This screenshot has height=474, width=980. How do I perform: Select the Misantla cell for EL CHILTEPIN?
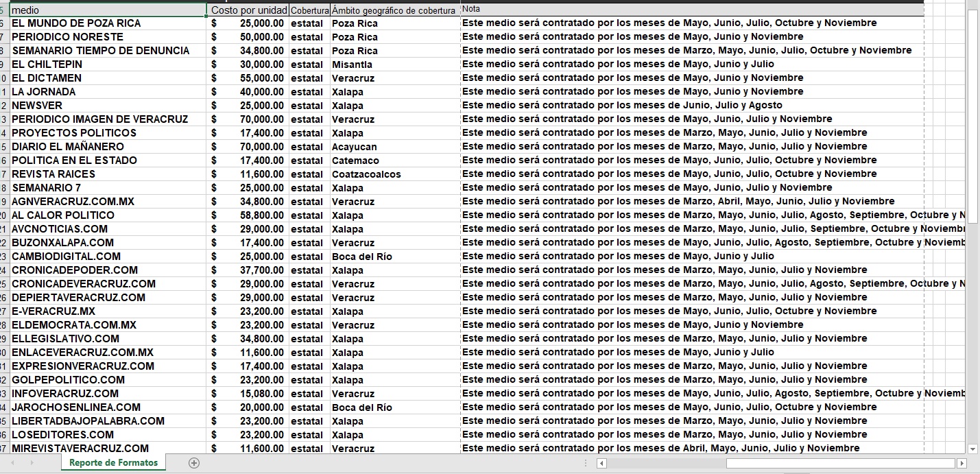[x=394, y=64]
